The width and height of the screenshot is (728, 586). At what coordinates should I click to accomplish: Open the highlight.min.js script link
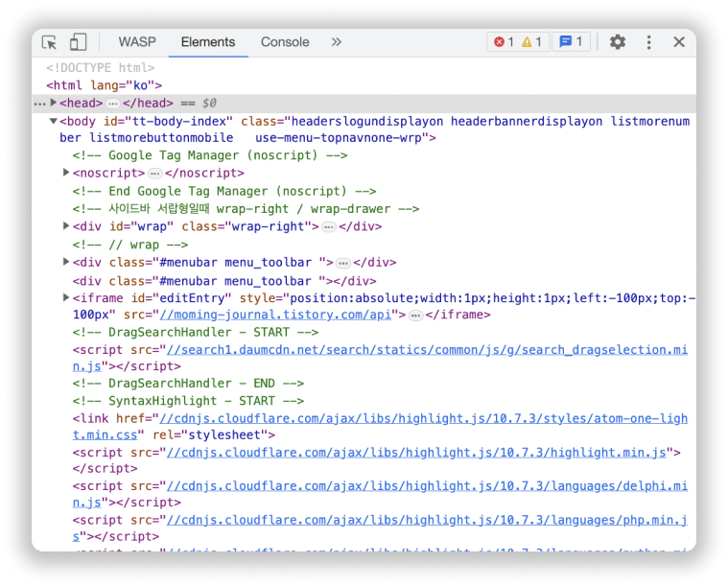pyautogui.click(x=416, y=453)
